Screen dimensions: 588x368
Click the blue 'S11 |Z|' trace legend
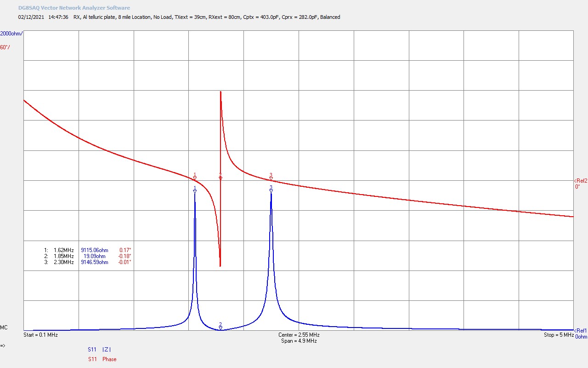pos(99,350)
